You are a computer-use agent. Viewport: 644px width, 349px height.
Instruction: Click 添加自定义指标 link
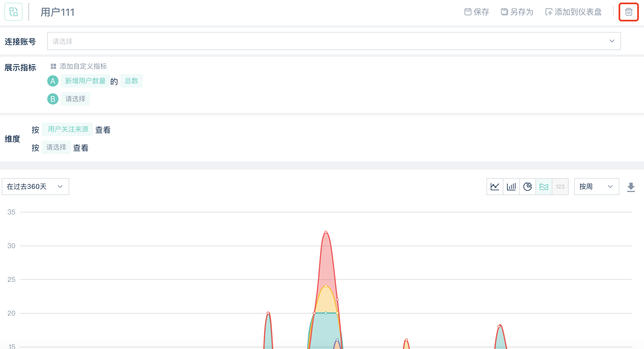pyautogui.click(x=83, y=66)
